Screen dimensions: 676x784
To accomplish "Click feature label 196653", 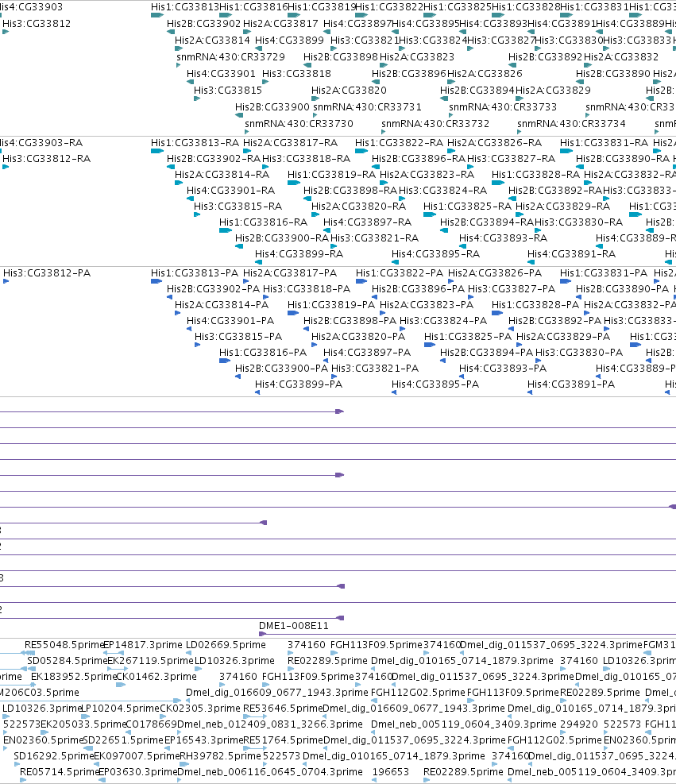I will (x=391, y=773).
